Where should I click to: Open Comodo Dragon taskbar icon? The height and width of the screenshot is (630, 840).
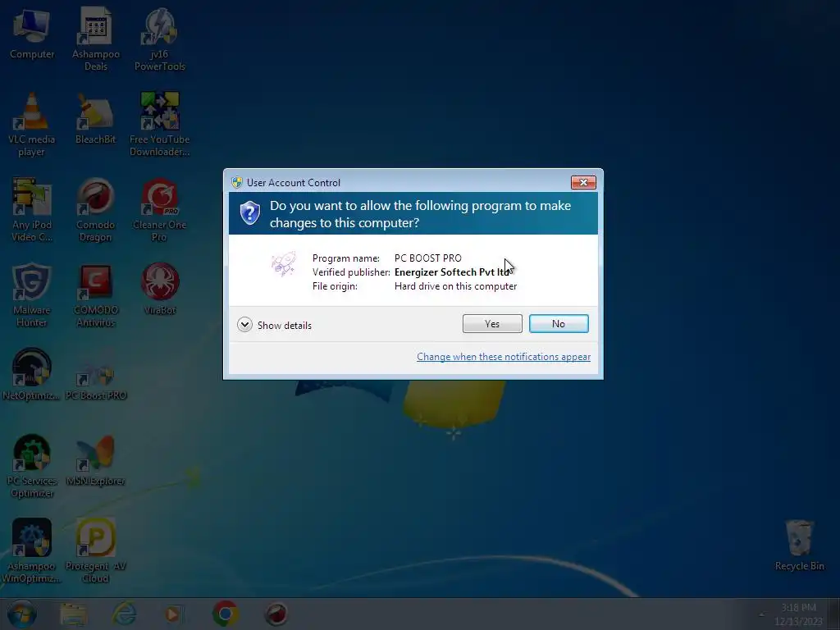276,614
